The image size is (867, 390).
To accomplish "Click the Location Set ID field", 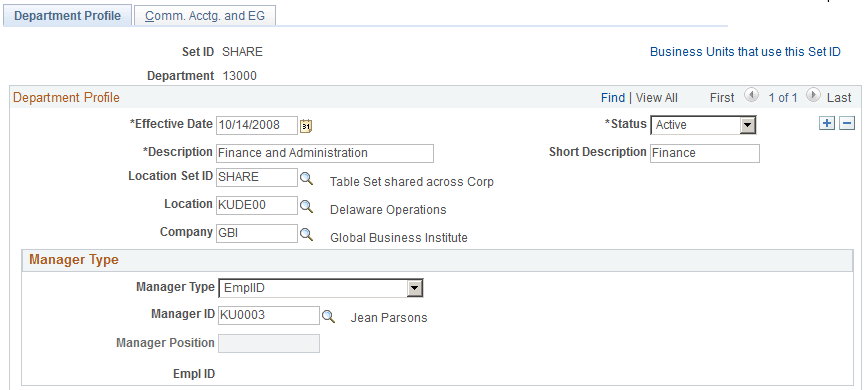I will pos(257,178).
